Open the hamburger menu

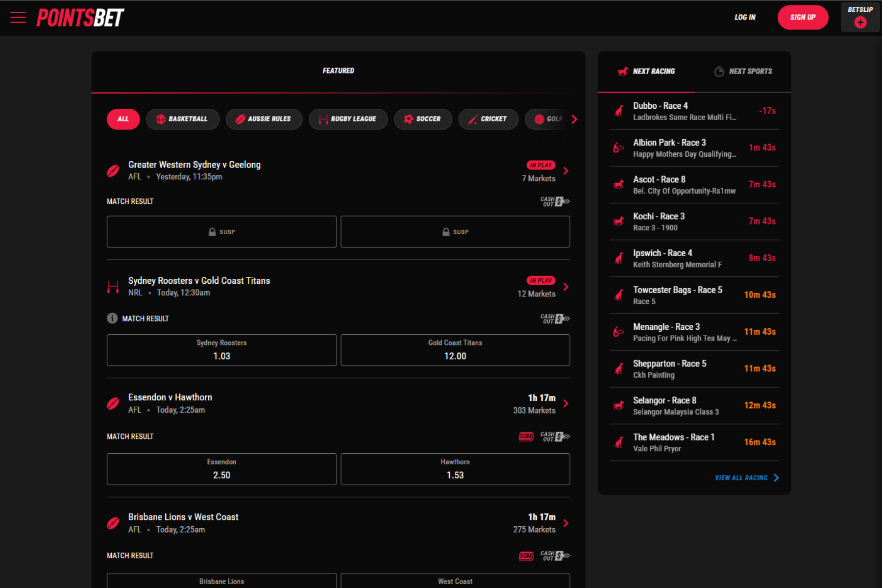coord(18,18)
